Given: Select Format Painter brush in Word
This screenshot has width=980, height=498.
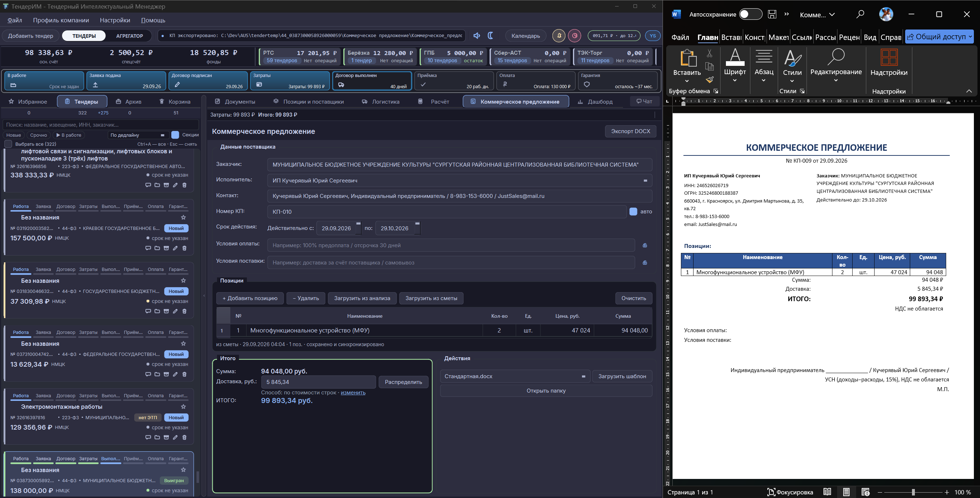Looking at the screenshot, I should coord(709,80).
